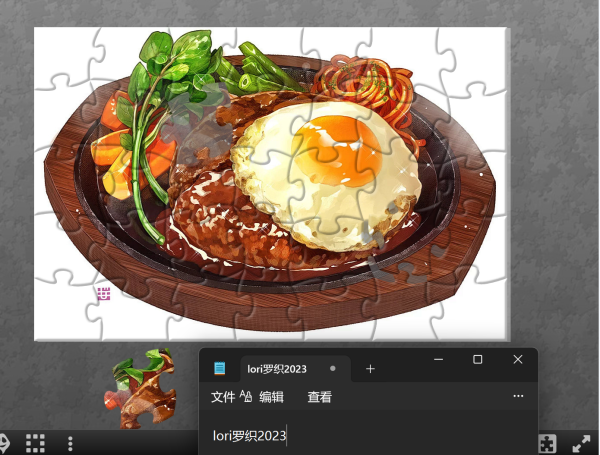Open the 文件 menu
Screen dimensions: 600x455
pos(223,397)
